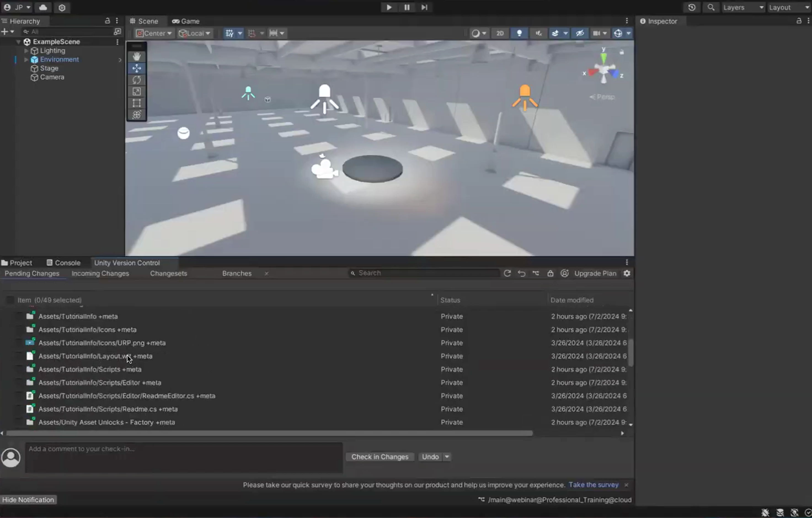Screen dimensions: 812x518
Task: Dismiss the survey notification
Action: click(626, 485)
